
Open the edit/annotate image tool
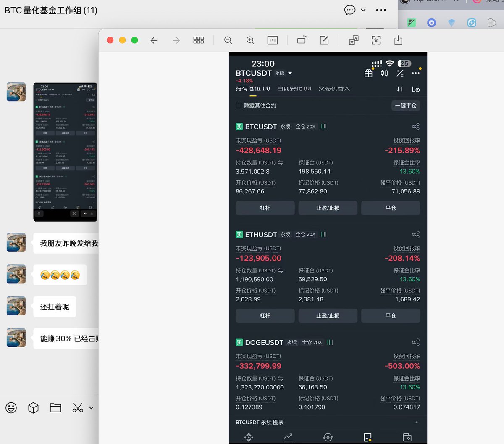coord(324,40)
